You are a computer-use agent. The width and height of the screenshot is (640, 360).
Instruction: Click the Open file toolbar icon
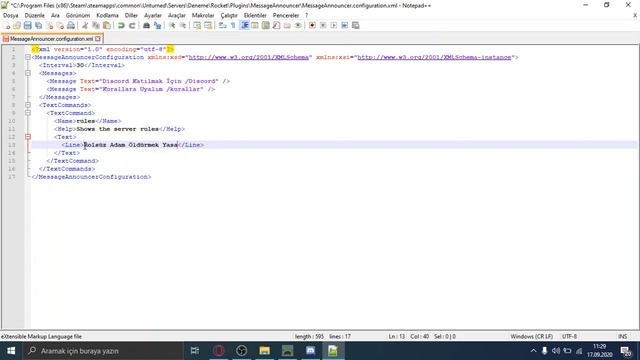point(17,25)
